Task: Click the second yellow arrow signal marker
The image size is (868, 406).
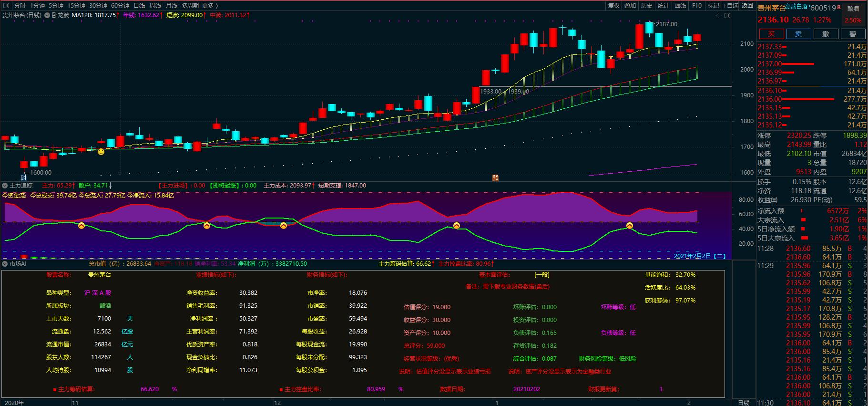Action: pyautogui.click(x=206, y=225)
